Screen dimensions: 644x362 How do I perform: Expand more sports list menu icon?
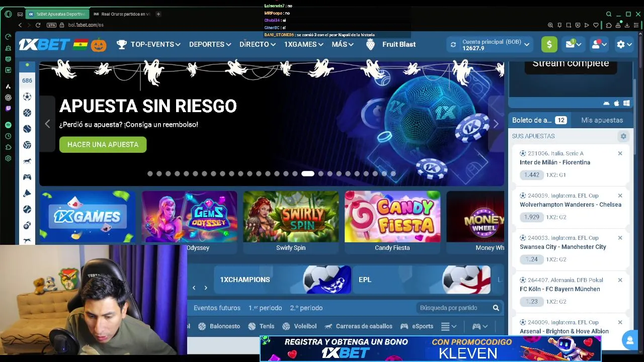(448, 326)
